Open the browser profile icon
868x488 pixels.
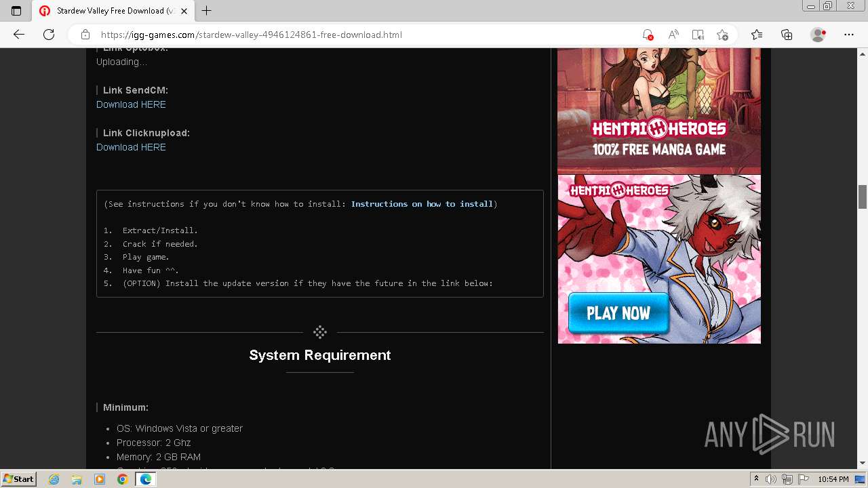pos(818,35)
